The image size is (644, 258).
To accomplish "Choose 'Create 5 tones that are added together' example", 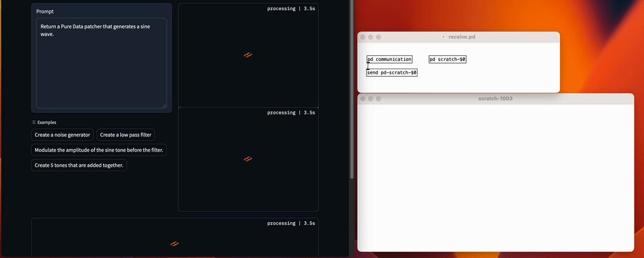I will 79,165.
